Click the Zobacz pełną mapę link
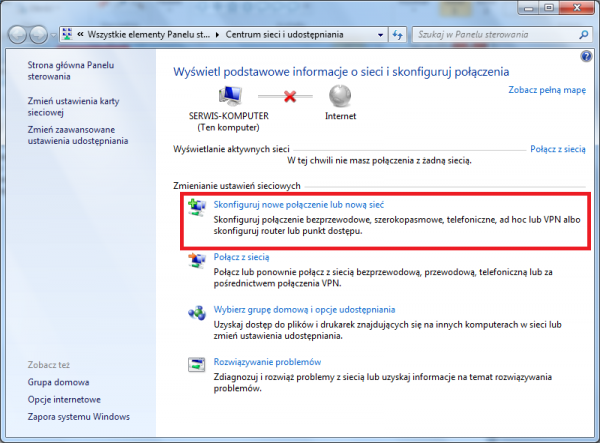This screenshot has width=600, height=443. 547,90
